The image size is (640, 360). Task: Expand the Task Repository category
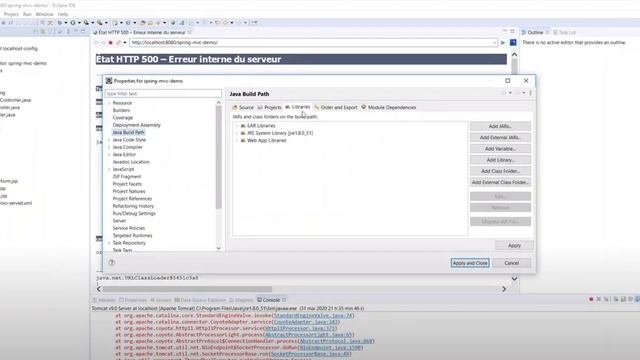[x=109, y=243]
